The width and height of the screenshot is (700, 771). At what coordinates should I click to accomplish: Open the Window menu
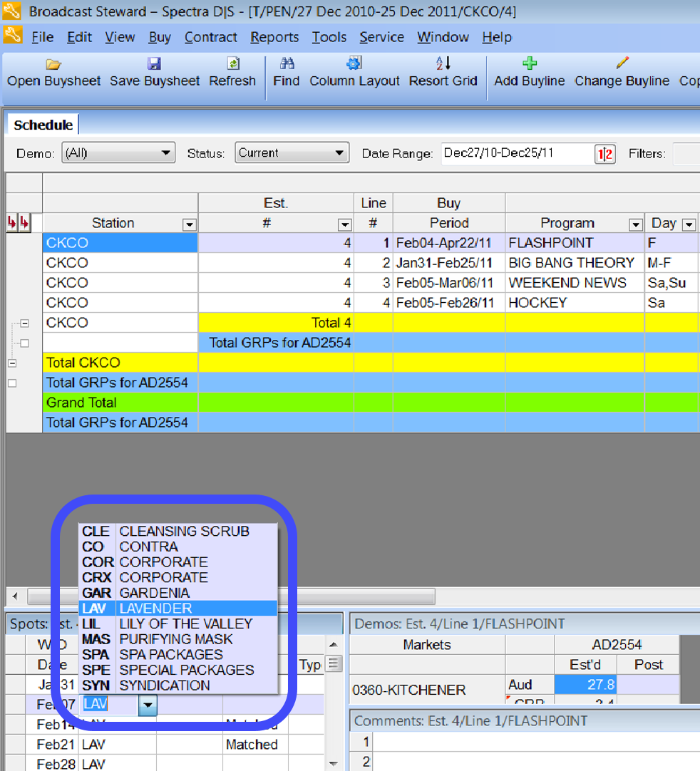443,37
